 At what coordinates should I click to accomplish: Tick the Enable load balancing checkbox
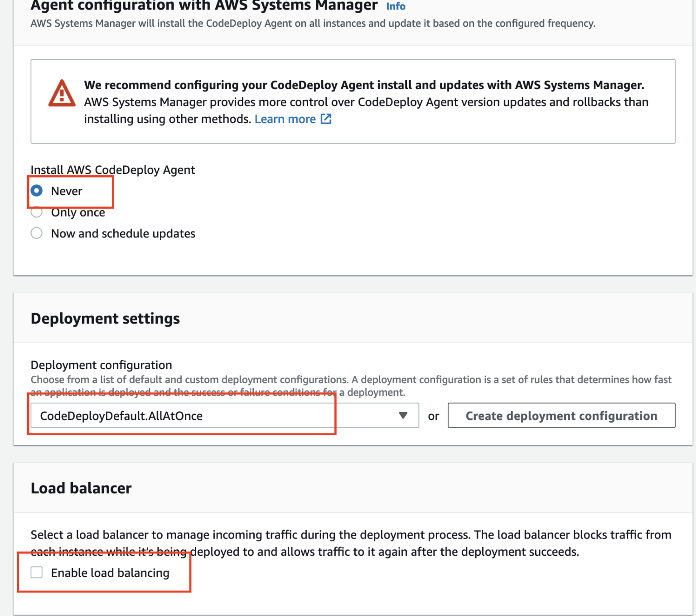point(37,573)
